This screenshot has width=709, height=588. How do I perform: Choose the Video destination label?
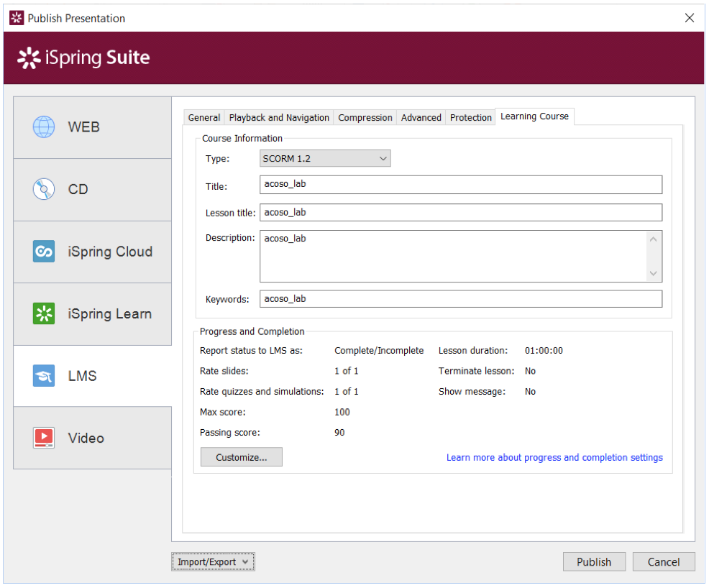(86, 438)
